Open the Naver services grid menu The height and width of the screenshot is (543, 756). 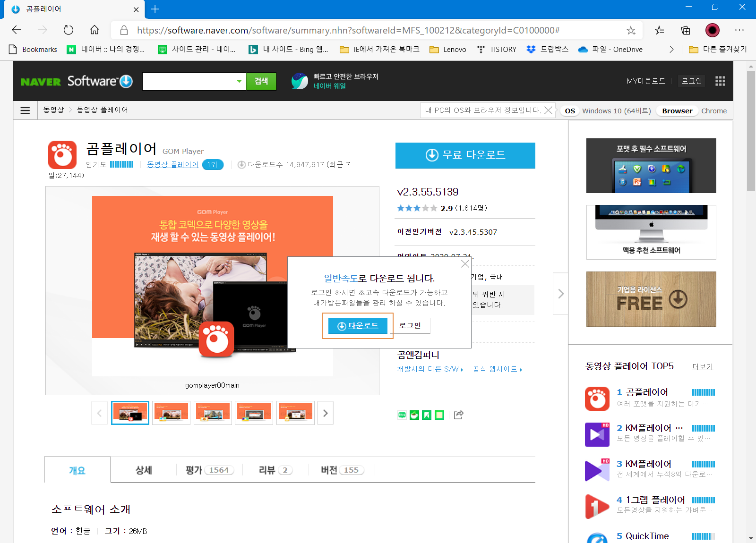(720, 81)
